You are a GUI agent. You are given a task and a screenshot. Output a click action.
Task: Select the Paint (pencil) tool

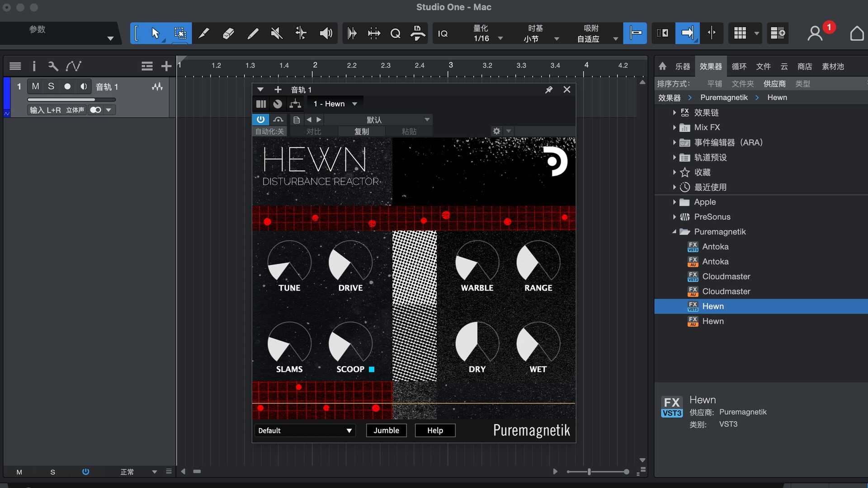coord(253,33)
